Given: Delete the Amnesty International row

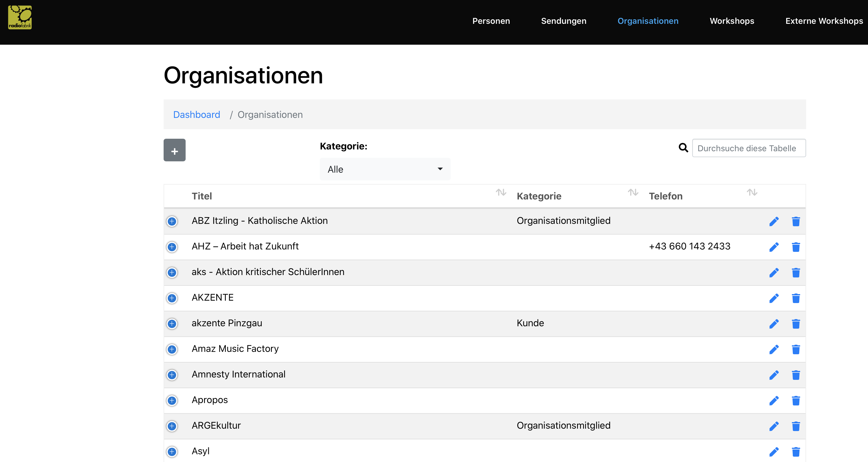Looking at the screenshot, I should tap(795, 375).
